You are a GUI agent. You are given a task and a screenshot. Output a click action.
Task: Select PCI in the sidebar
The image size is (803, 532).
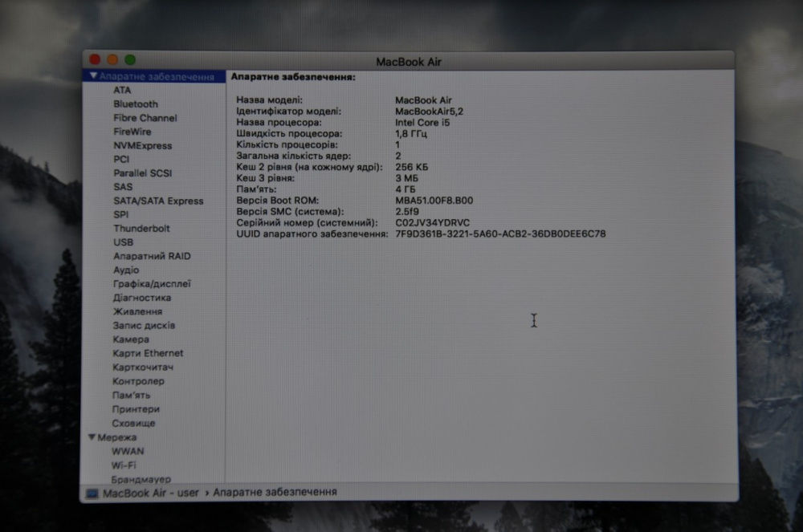tap(121, 159)
